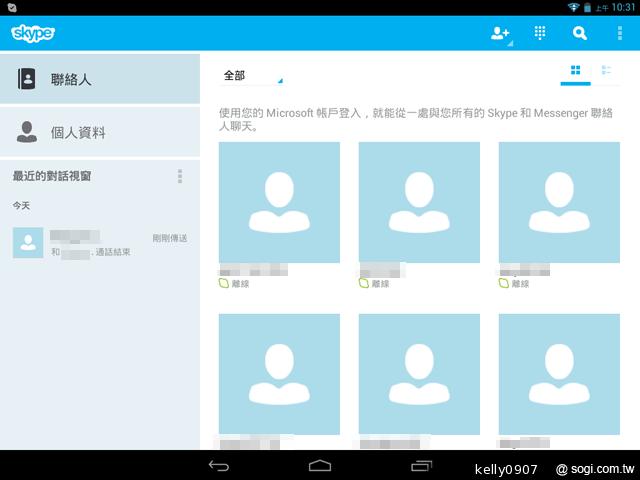Open the dial pad icon
Image resolution: width=640 pixels, height=480 pixels.
point(540,33)
